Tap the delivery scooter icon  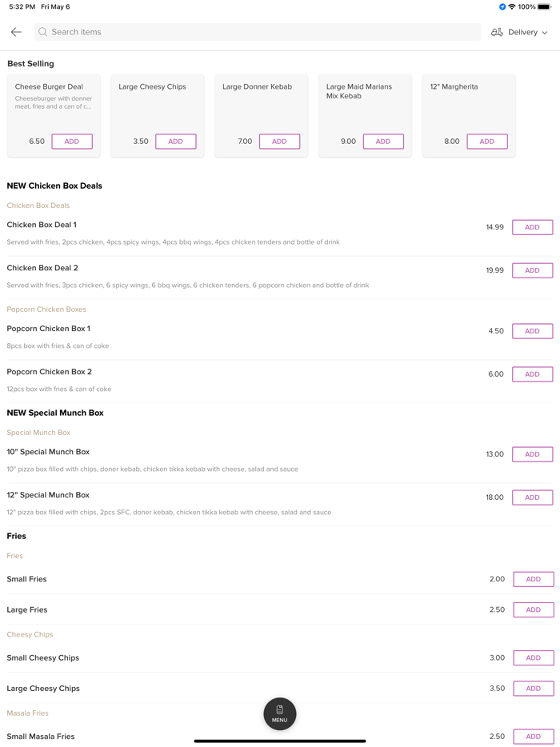tap(497, 32)
